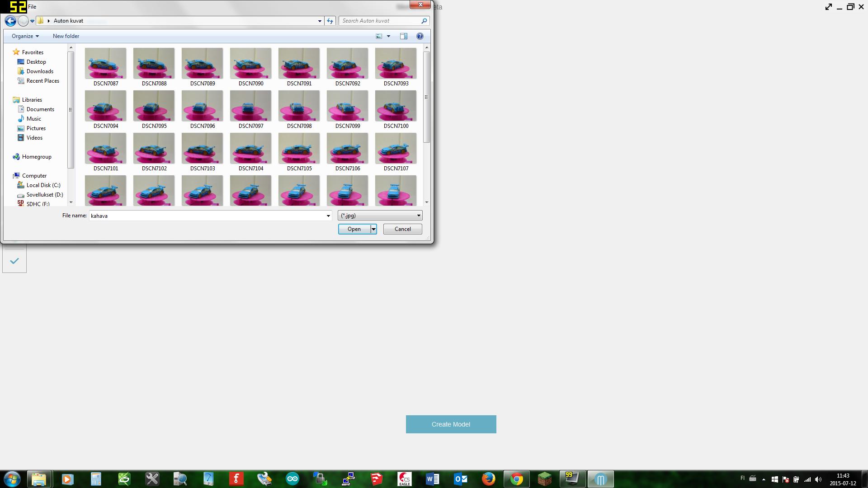The width and height of the screenshot is (868, 488).
Task: Open the Organize menu
Action: point(25,36)
